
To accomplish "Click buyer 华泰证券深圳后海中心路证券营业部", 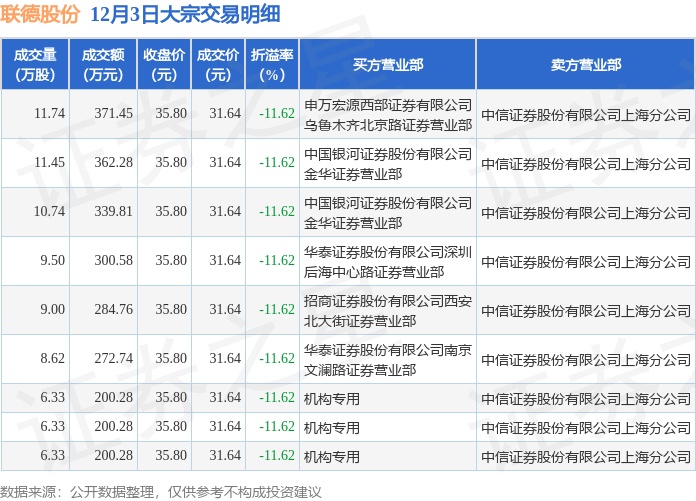I will (x=388, y=262).
